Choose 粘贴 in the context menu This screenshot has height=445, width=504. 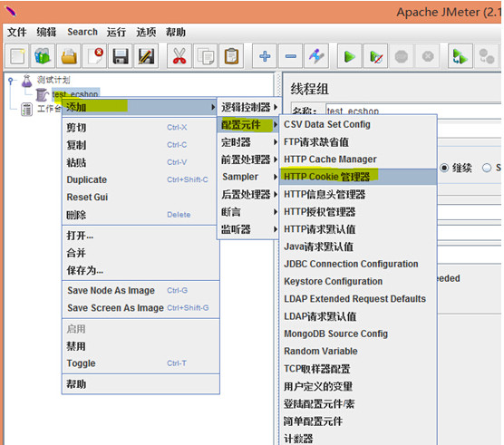click(140, 162)
